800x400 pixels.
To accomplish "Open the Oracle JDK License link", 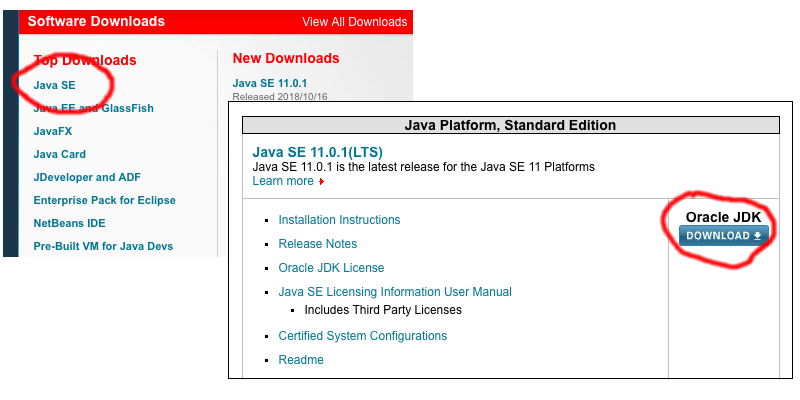I will 331,268.
